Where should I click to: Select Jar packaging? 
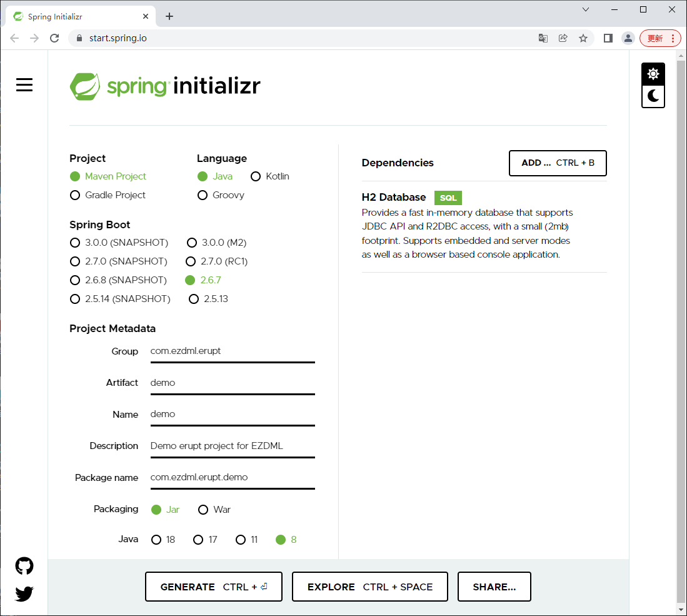(165, 510)
